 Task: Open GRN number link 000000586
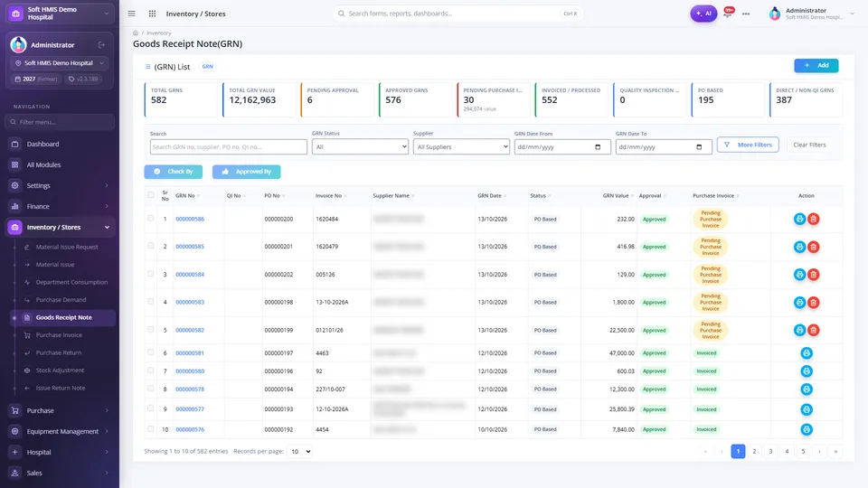pos(190,219)
